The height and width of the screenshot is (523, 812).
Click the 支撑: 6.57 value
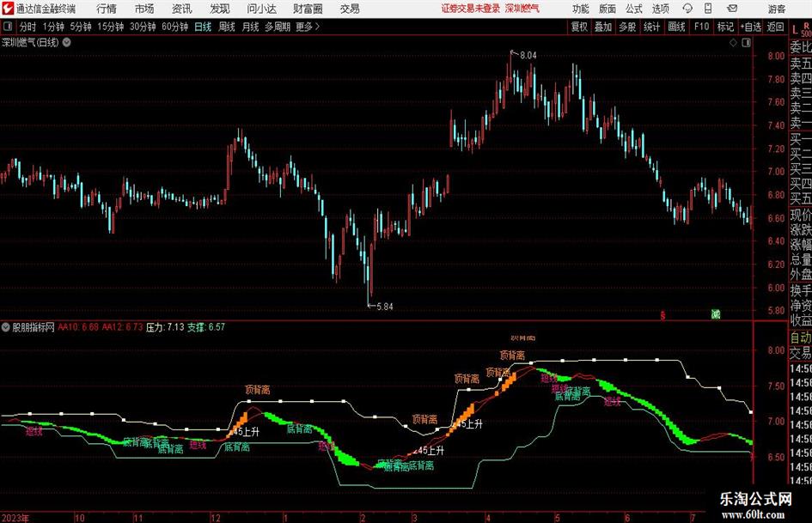tap(206, 327)
